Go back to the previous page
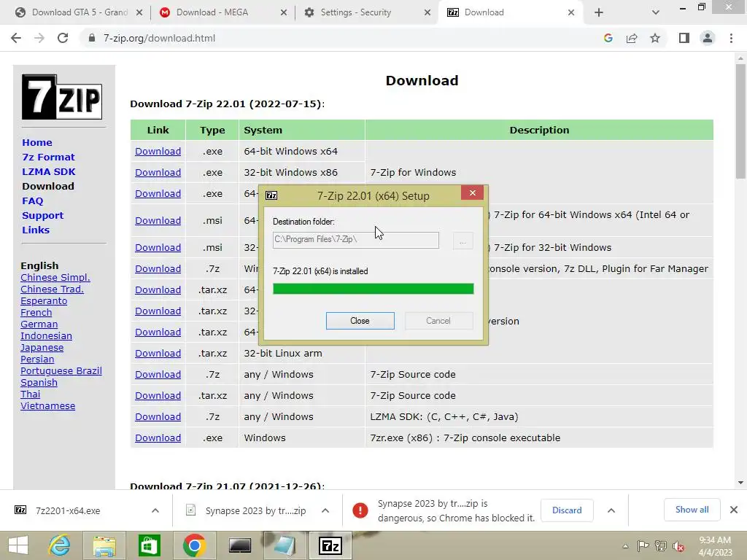 point(16,38)
